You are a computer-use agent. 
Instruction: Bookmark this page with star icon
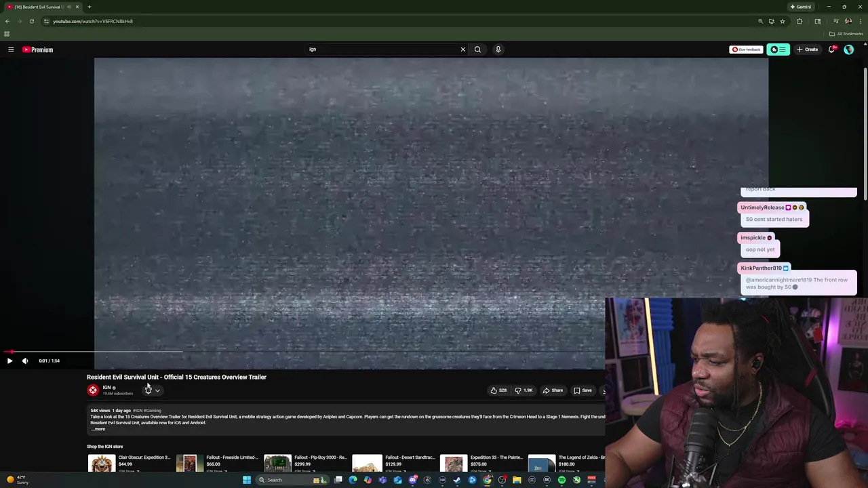782,21
